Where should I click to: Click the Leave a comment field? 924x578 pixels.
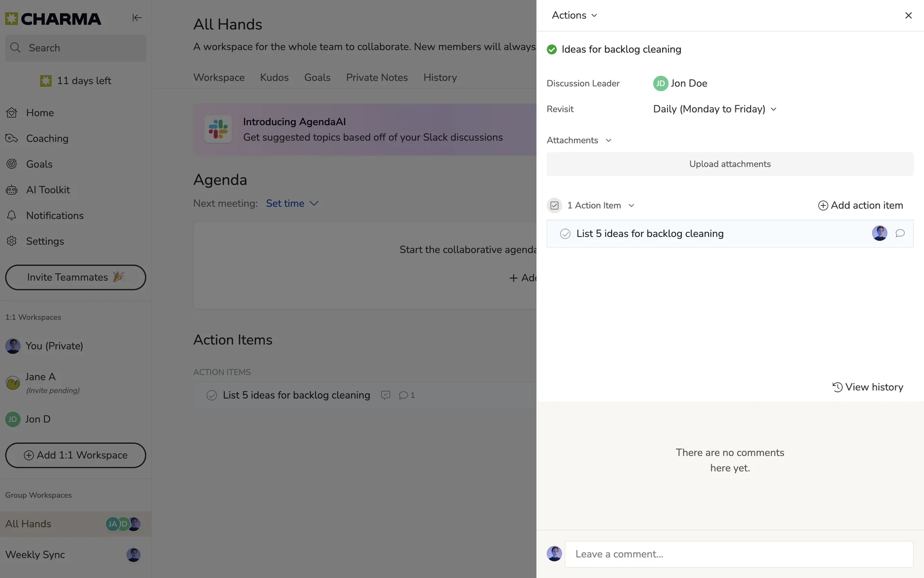(x=739, y=554)
